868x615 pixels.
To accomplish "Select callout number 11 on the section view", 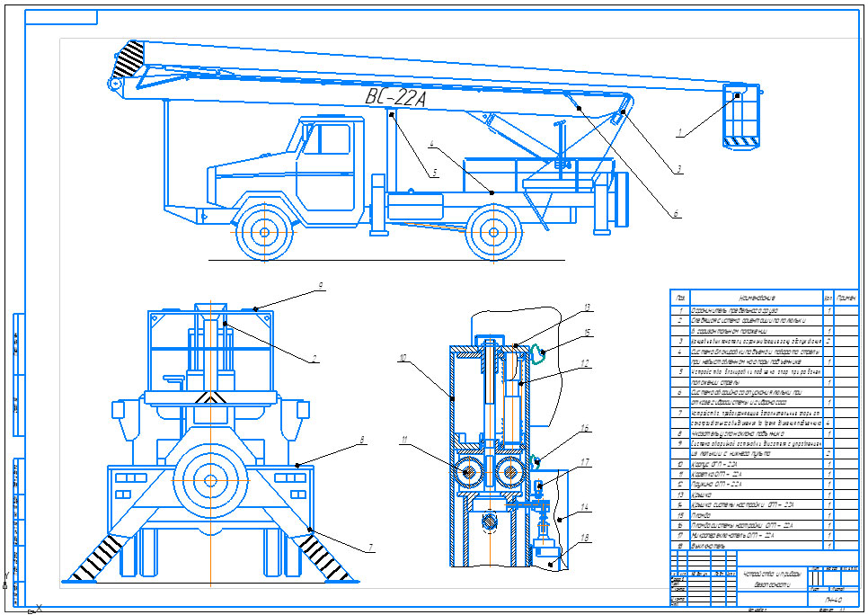I will tap(404, 440).
